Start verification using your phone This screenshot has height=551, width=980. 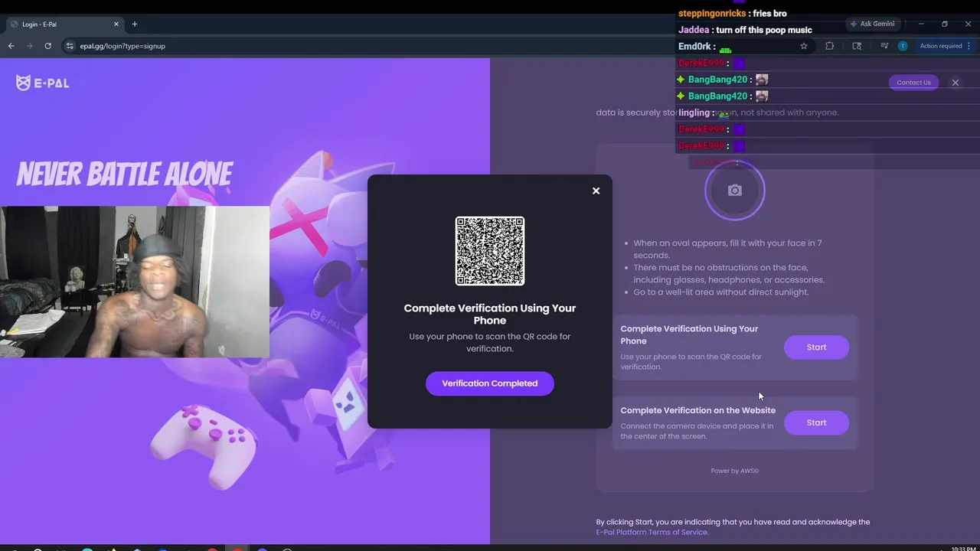(x=816, y=347)
